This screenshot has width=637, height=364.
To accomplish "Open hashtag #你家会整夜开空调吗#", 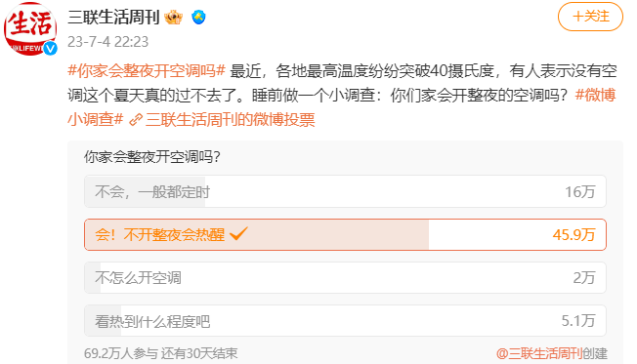I will coord(147,70).
